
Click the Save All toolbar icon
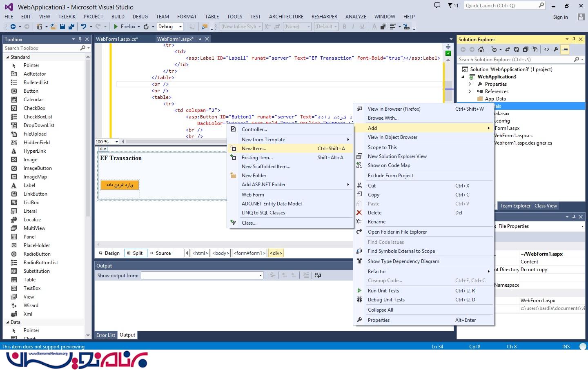pos(71,27)
